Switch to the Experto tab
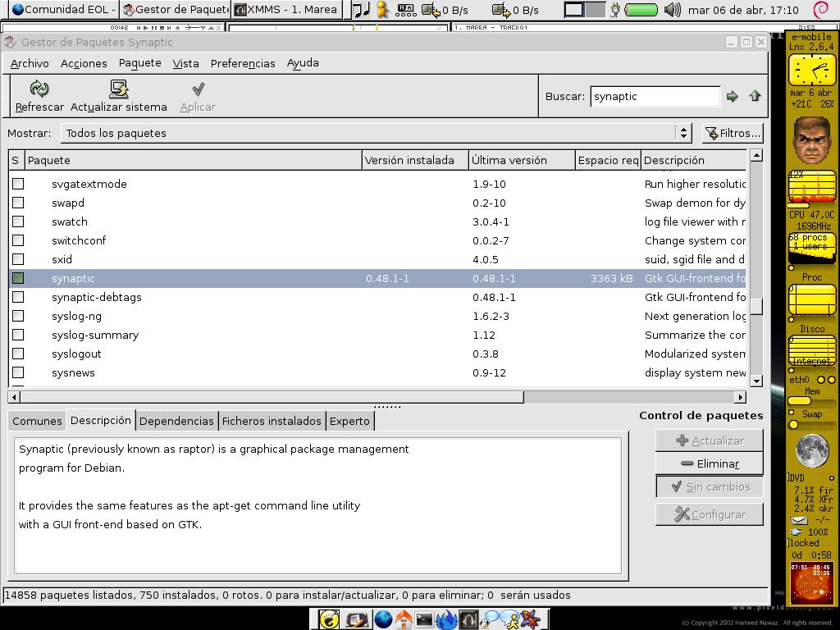The image size is (840, 630). [x=349, y=421]
